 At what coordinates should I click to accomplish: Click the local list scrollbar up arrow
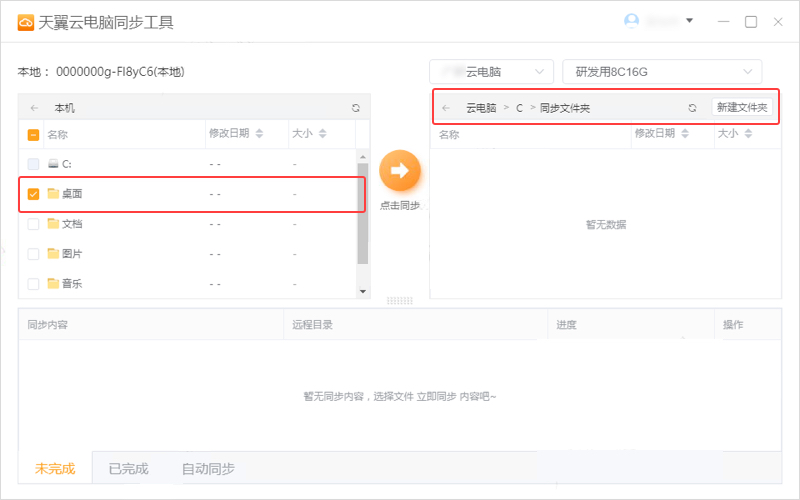363,157
